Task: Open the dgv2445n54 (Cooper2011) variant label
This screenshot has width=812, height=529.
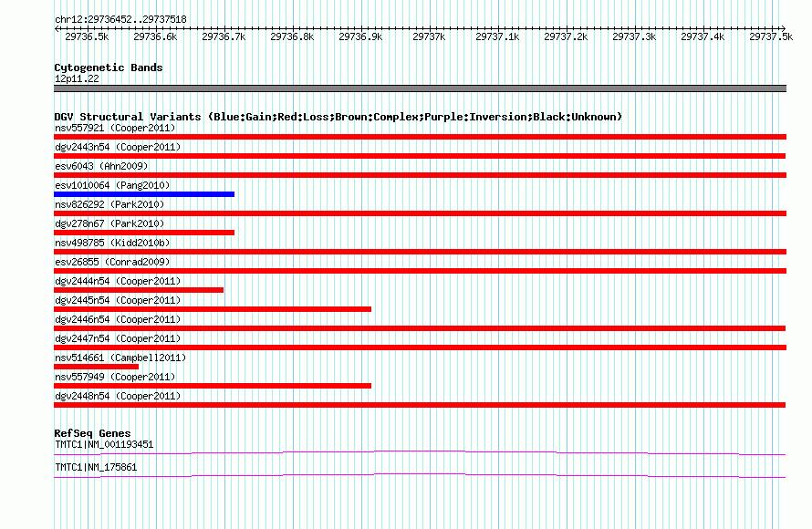Action: tap(118, 300)
